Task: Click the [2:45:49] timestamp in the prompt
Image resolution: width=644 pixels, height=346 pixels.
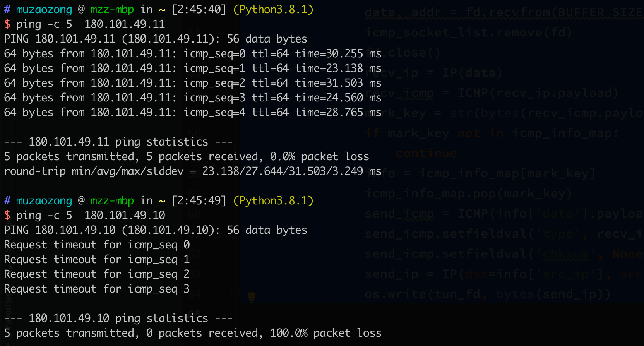Action: [199, 201]
